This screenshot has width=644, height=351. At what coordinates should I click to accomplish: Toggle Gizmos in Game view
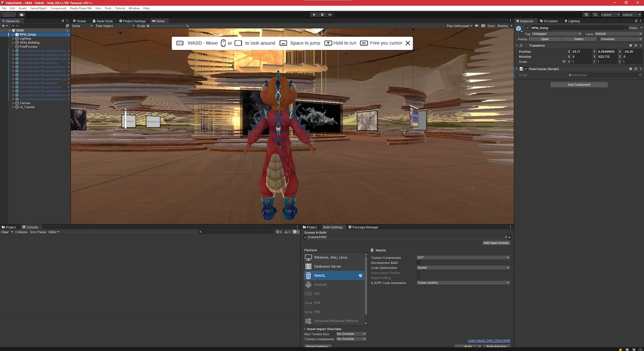coord(502,26)
